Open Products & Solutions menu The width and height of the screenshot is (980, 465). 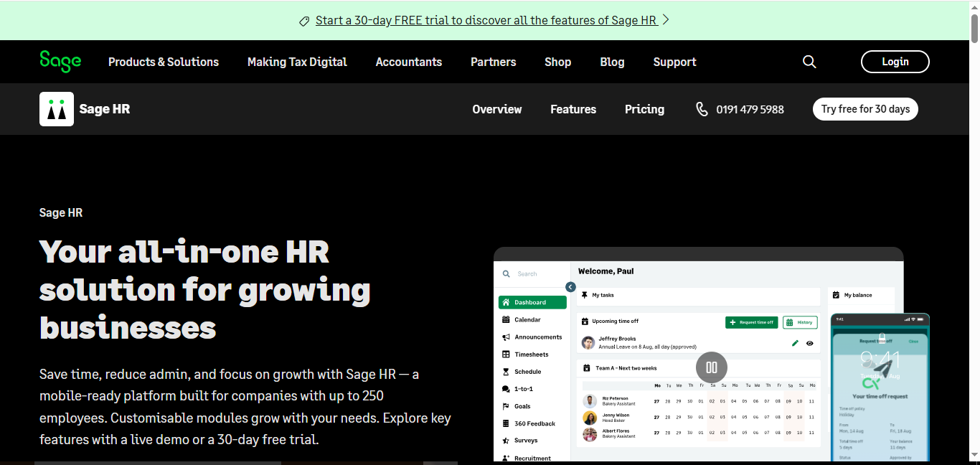(x=164, y=62)
